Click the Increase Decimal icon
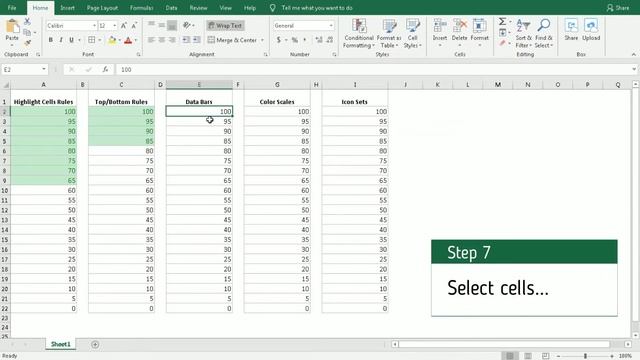The image size is (640, 360). (x=319, y=40)
